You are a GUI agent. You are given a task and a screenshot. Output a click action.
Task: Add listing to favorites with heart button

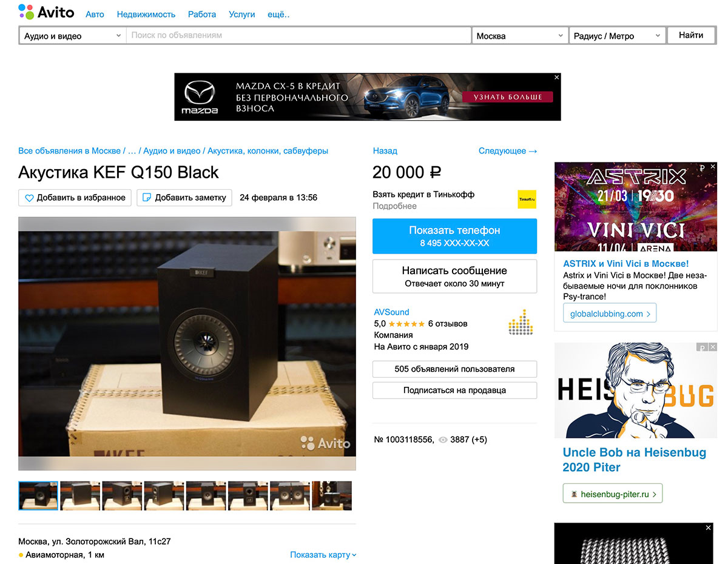point(75,198)
